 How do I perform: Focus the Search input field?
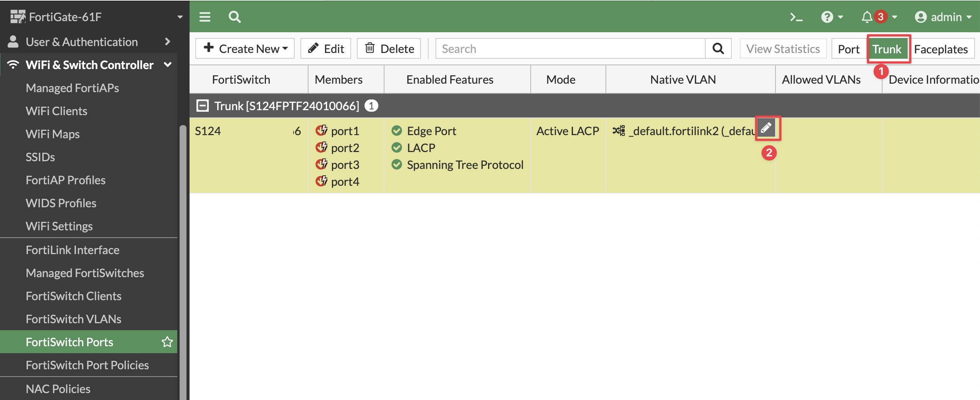(570, 49)
